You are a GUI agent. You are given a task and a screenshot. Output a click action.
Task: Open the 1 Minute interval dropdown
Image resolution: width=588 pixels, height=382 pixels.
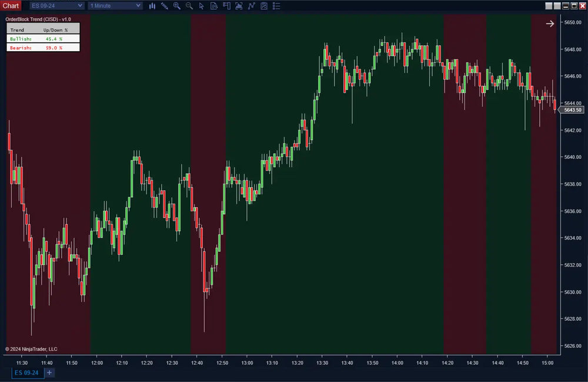[x=114, y=5]
